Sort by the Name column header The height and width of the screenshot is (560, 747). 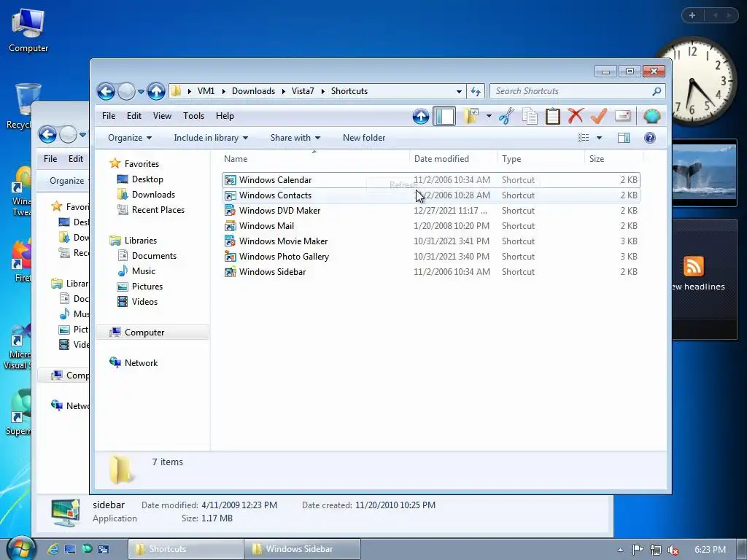(x=314, y=159)
